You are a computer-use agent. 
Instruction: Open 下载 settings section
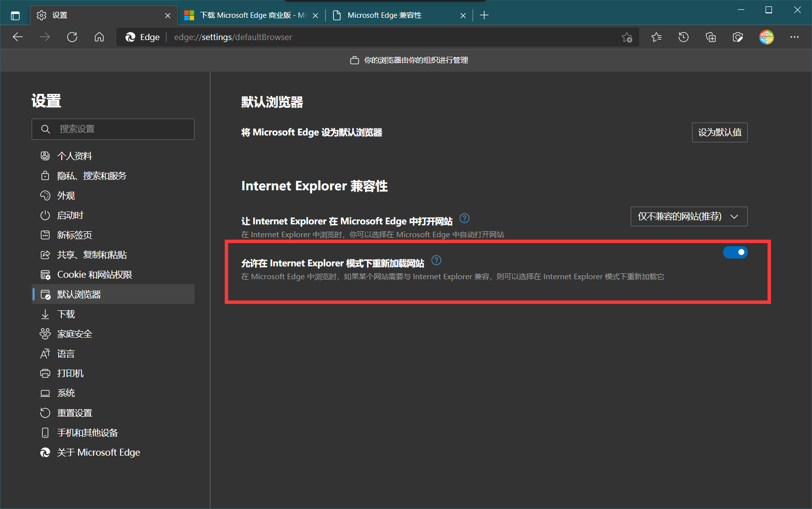pyautogui.click(x=113, y=314)
